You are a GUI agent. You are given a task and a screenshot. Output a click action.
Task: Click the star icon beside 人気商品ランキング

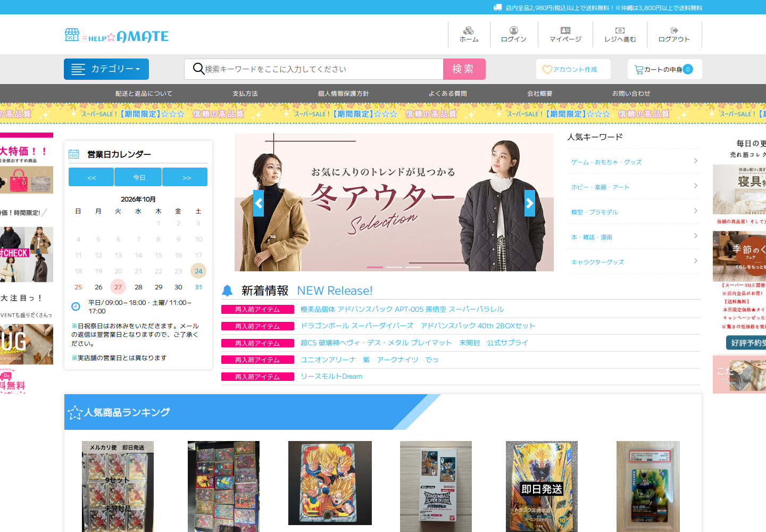[75, 412]
